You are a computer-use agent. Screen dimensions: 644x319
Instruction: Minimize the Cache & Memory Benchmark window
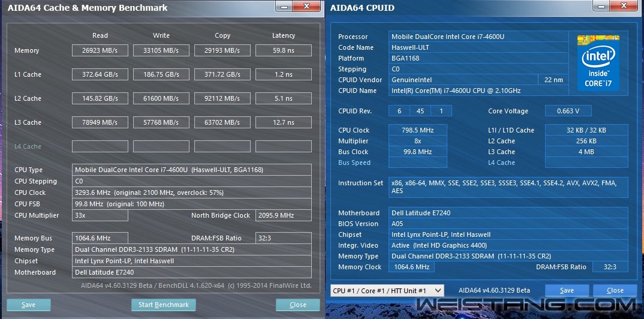coord(284,6)
